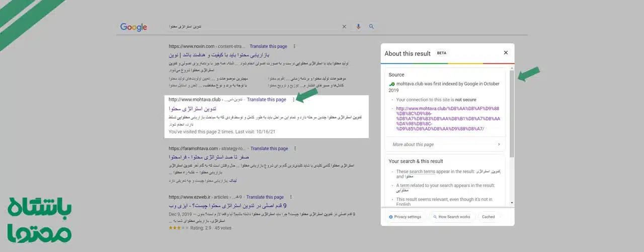Viewport: 644px width, 252px height.
Task: Click the magnifier search icon in search bar
Action: [372, 27]
